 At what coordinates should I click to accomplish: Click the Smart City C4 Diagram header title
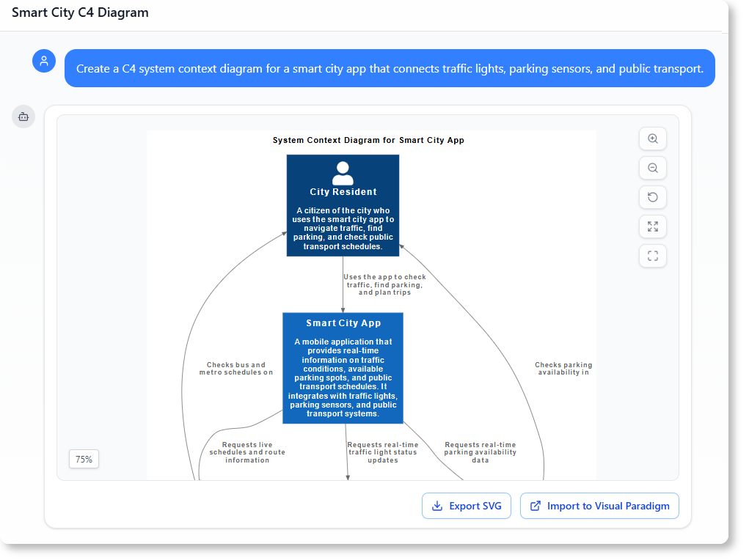point(80,12)
